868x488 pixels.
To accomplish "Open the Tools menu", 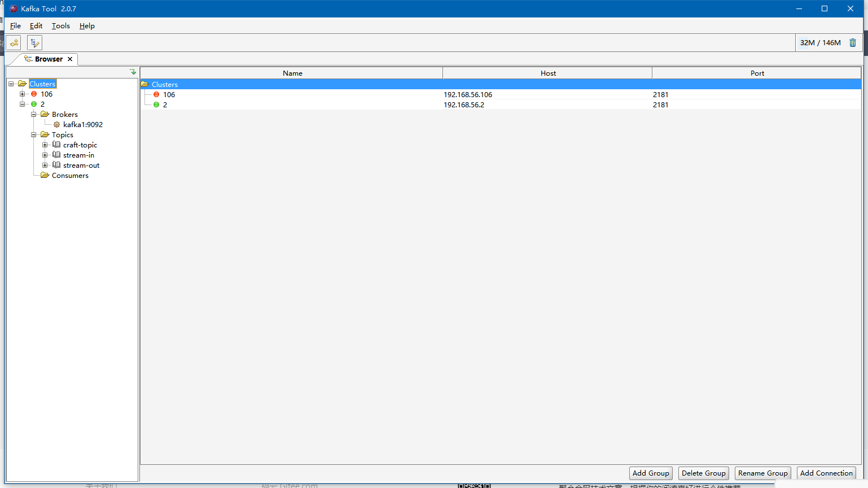I will (61, 26).
